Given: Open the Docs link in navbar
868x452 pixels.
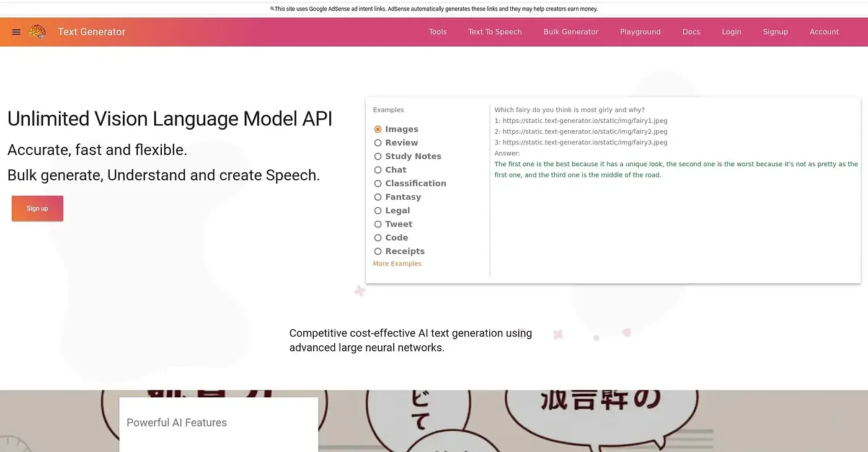Looking at the screenshot, I should coord(691,32).
